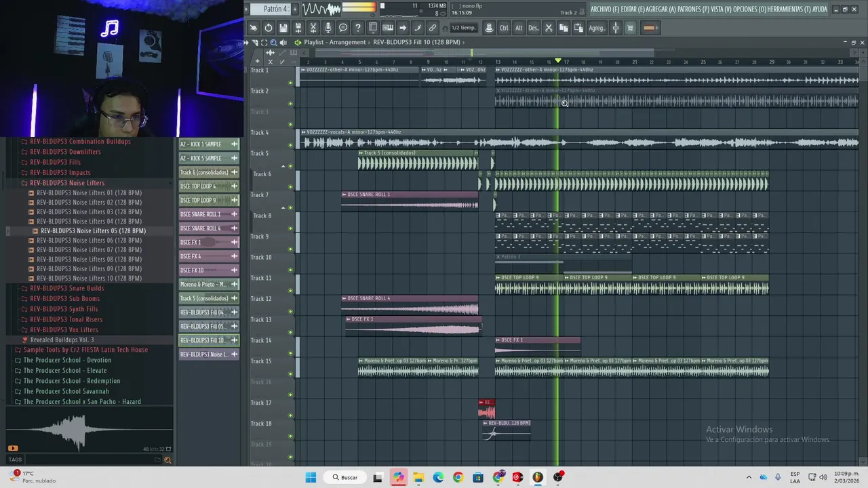
Task: Click the step sequencer icon beside piano
Action: (373, 28)
